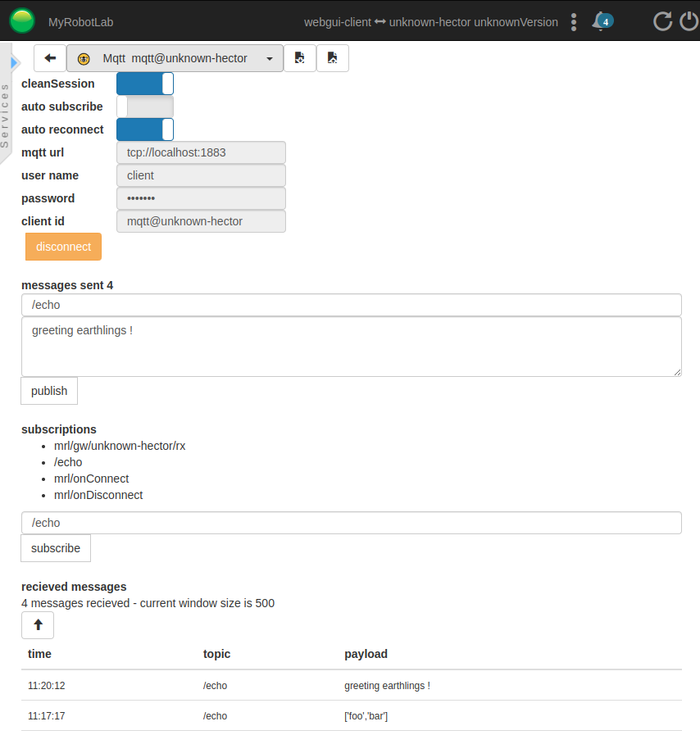Toggle the auto reconnect switch

(145, 129)
